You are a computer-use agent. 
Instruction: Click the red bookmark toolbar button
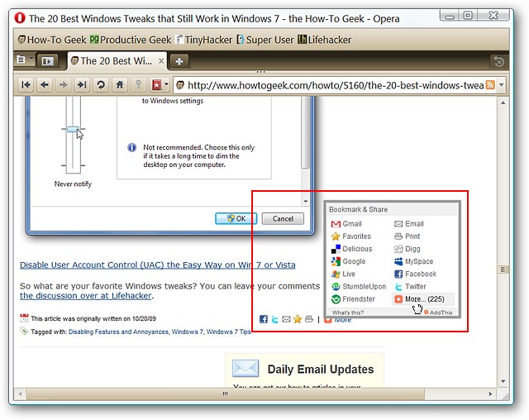pos(156,84)
